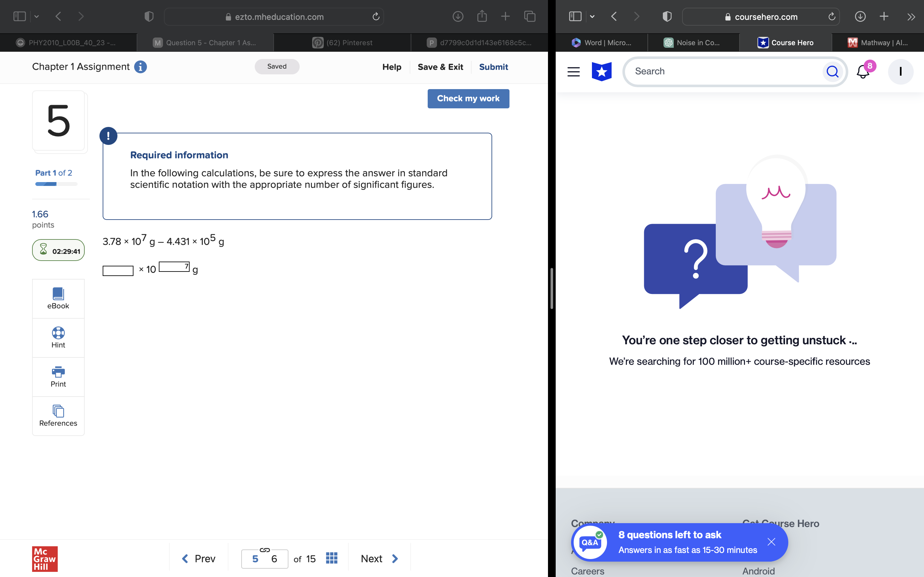The image size is (924, 577).
Task: Open the eBook panel
Action: point(58,298)
